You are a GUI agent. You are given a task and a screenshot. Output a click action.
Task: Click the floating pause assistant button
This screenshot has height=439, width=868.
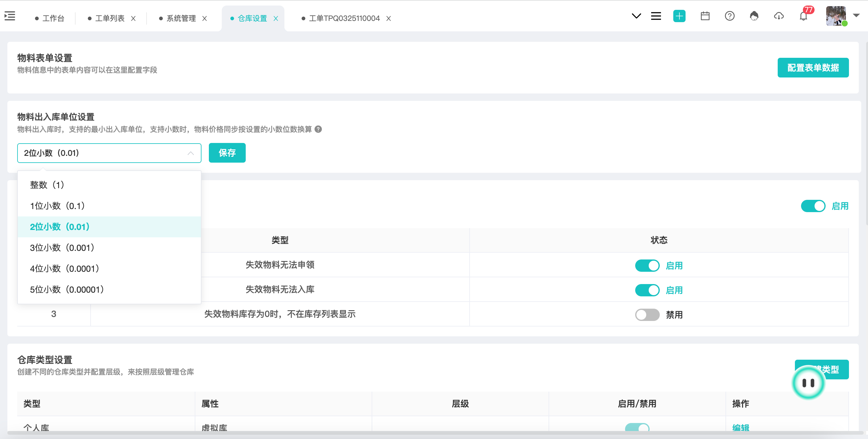point(808,383)
